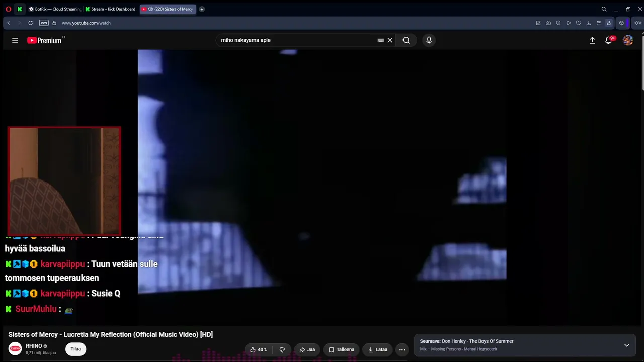
Task: Click the webcam overlay thumbnail
Action: 64,181
